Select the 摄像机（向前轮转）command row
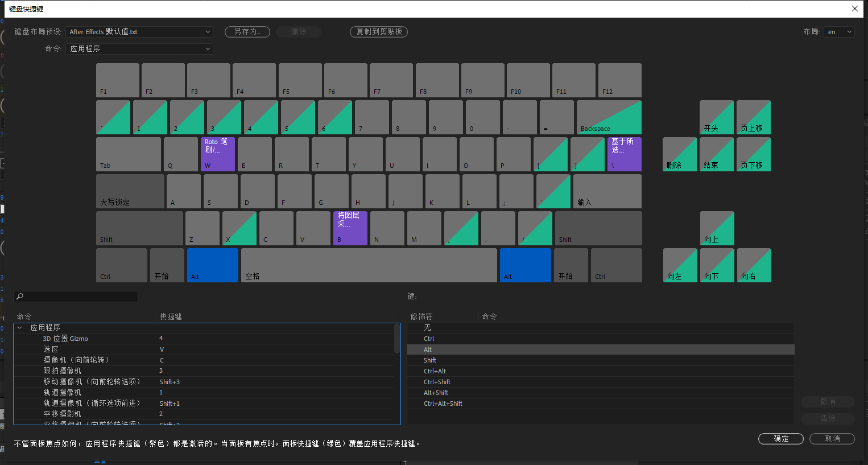This screenshot has width=868, height=465. pos(204,360)
